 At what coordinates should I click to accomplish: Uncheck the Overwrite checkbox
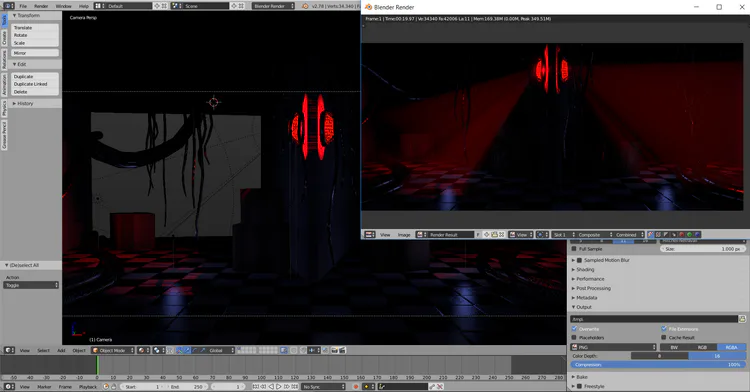tap(574, 329)
